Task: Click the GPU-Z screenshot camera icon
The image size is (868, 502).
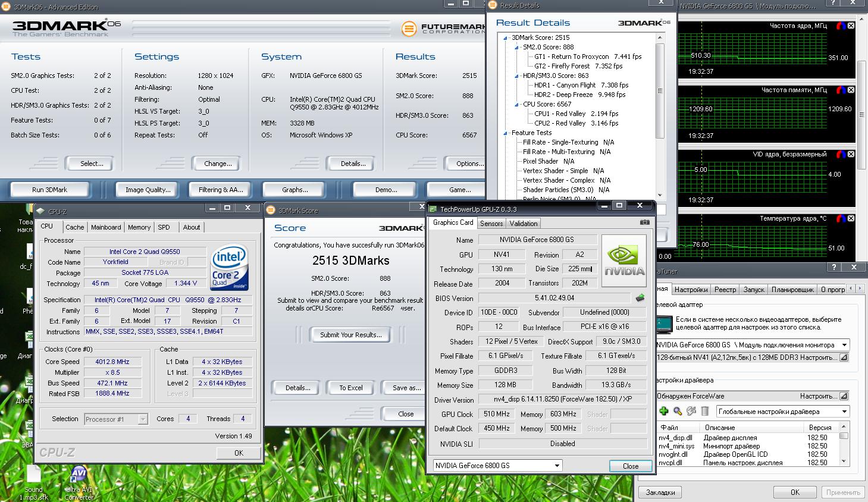Action: (x=644, y=222)
